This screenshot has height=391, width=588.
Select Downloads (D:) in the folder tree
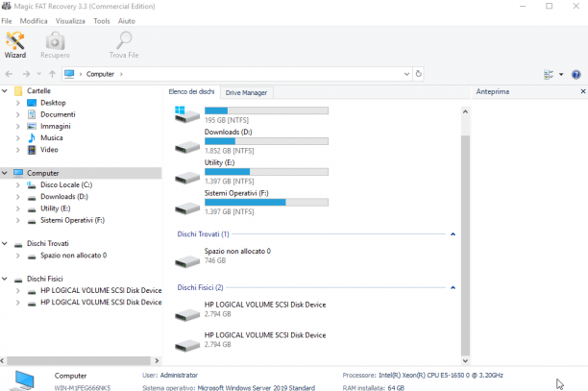(x=64, y=196)
